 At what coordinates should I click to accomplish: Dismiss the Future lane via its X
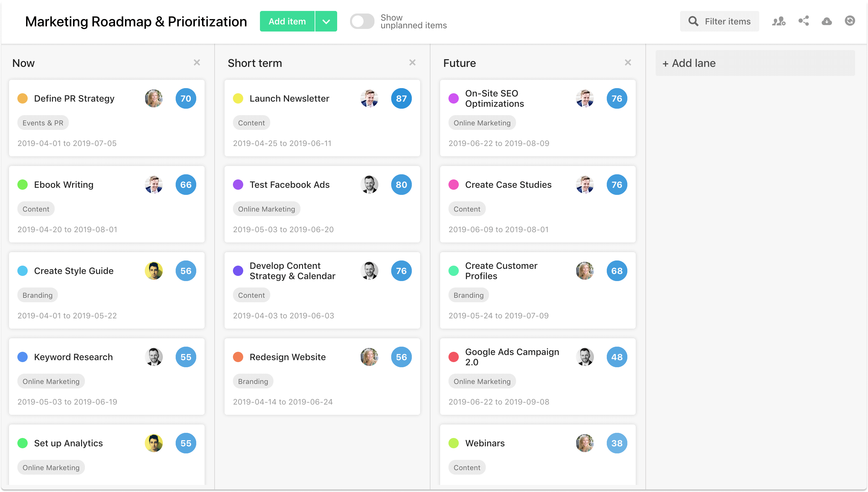628,62
